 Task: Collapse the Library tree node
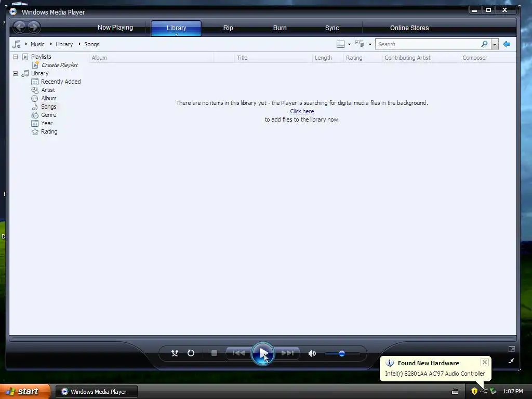click(x=15, y=73)
